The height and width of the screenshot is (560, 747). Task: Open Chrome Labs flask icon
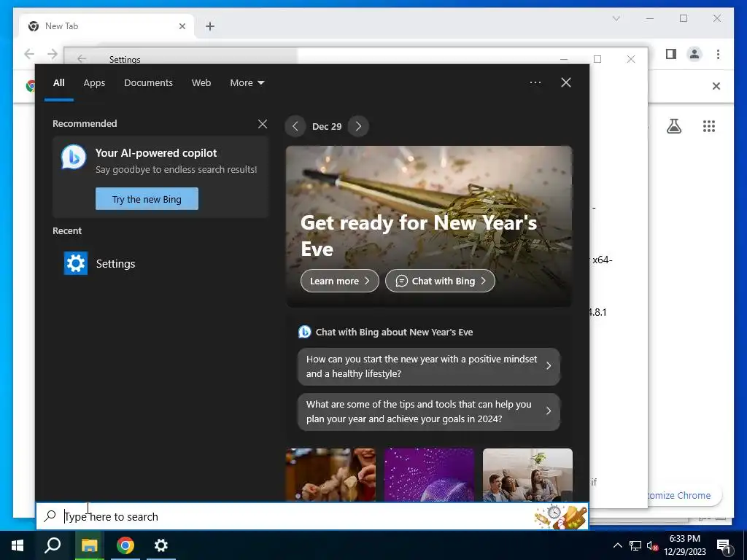pos(673,126)
